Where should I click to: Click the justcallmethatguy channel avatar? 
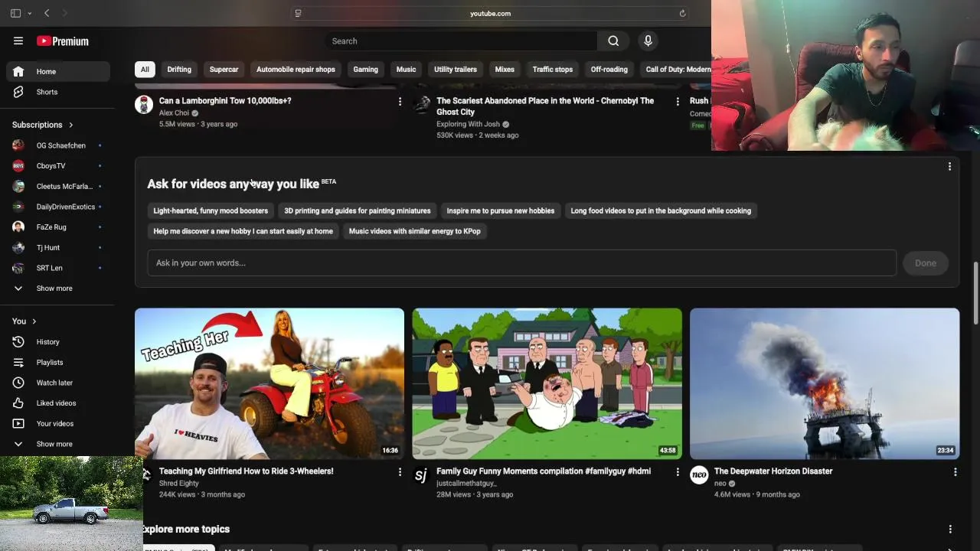click(x=421, y=475)
